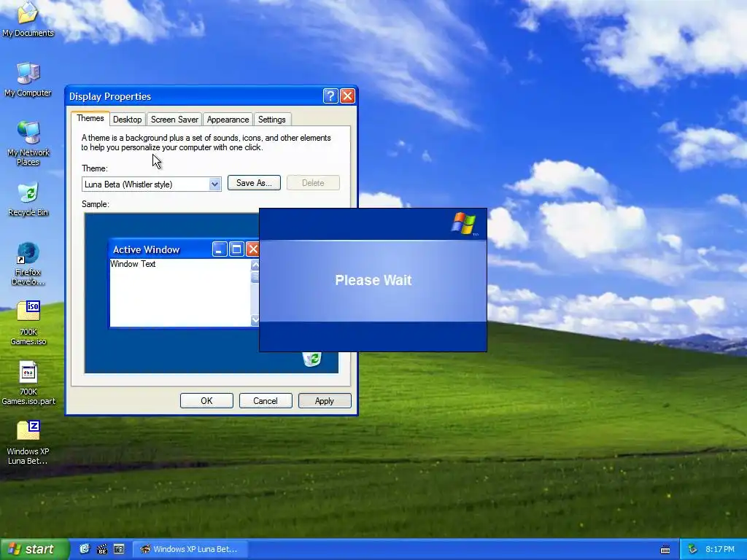Click the Display Properties title text

[110, 97]
